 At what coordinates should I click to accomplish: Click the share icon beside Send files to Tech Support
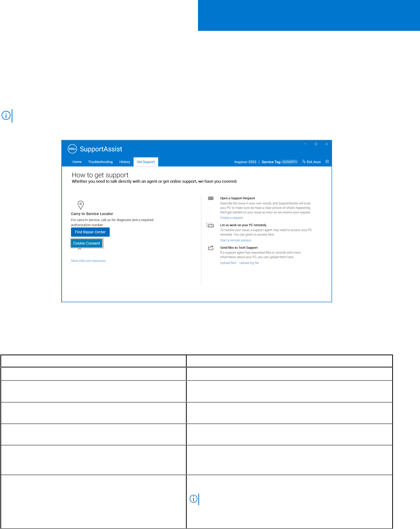coord(211,248)
